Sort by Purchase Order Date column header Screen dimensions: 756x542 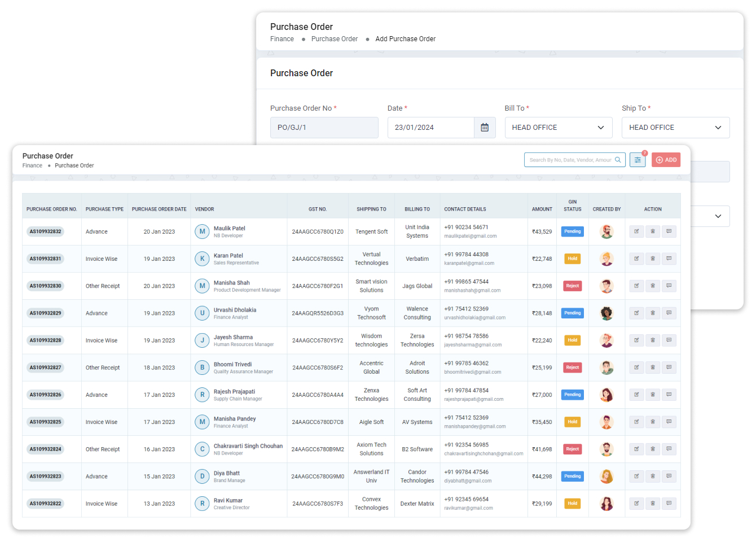159,209
